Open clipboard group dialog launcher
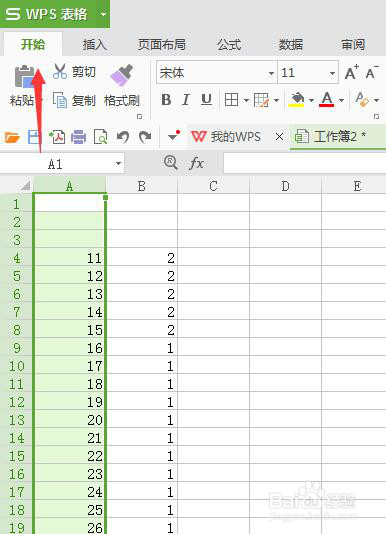 tap(139, 117)
